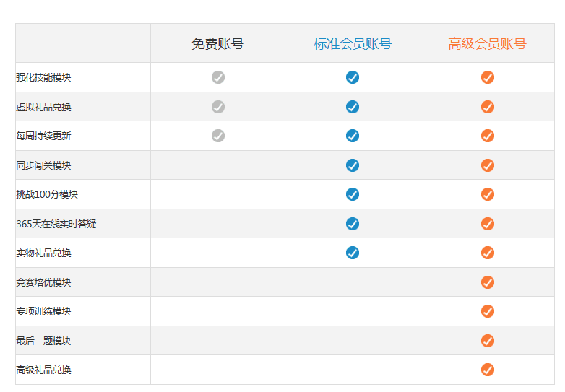This screenshot has width=565, height=392.
Task: Select the 标准会员账号 column header
Action: click(x=353, y=44)
